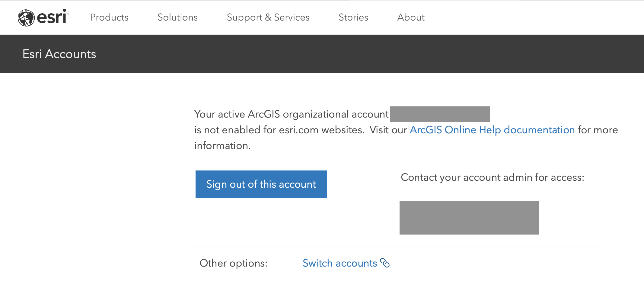Viewport: 644px width, 295px height.
Task: Click the "Your active ArcGIS organizational account" text
Action: (x=291, y=114)
